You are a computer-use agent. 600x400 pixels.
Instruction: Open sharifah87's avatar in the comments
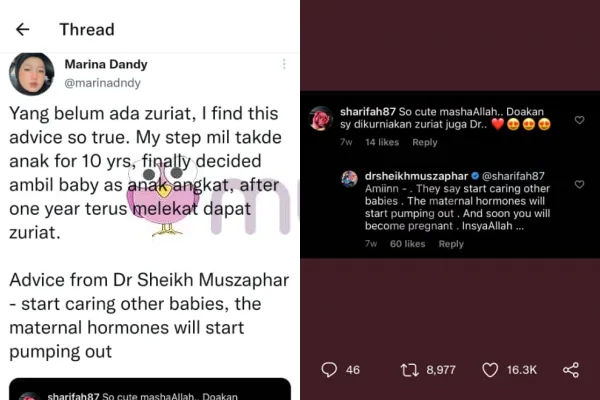click(x=322, y=119)
